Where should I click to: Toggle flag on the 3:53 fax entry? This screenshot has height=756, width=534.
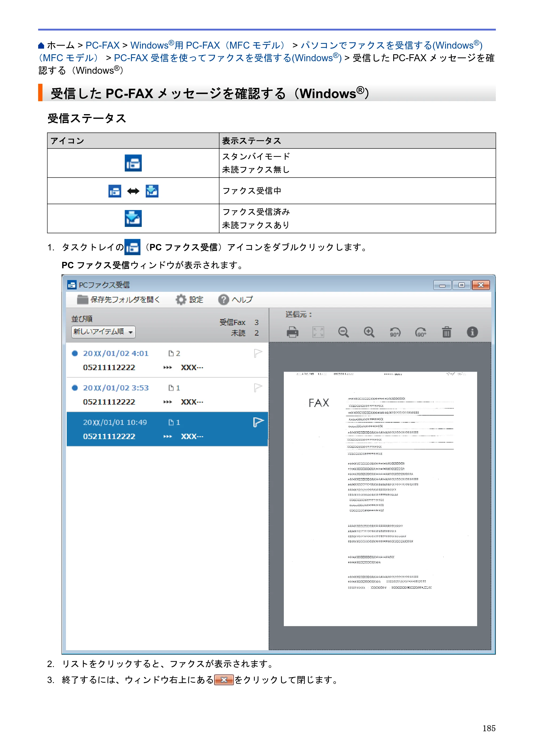(258, 387)
